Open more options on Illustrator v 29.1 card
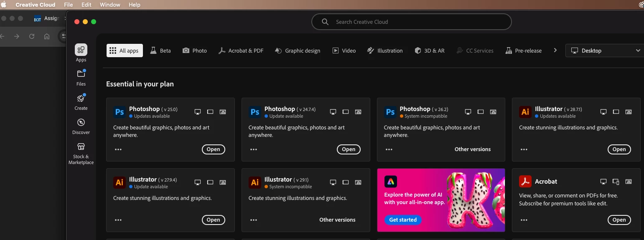Viewport: 644px width, 240px height. pyautogui.click(x=254, y=220)
